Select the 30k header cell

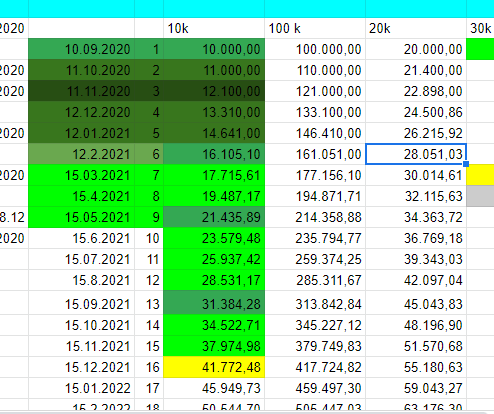click(480, 28)
